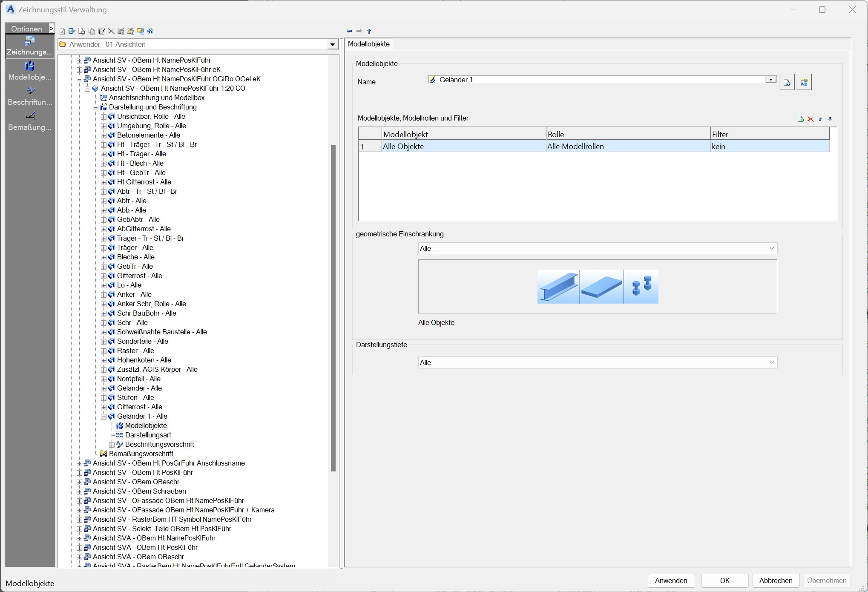
Task: Move the table row down
Action: 830,119
